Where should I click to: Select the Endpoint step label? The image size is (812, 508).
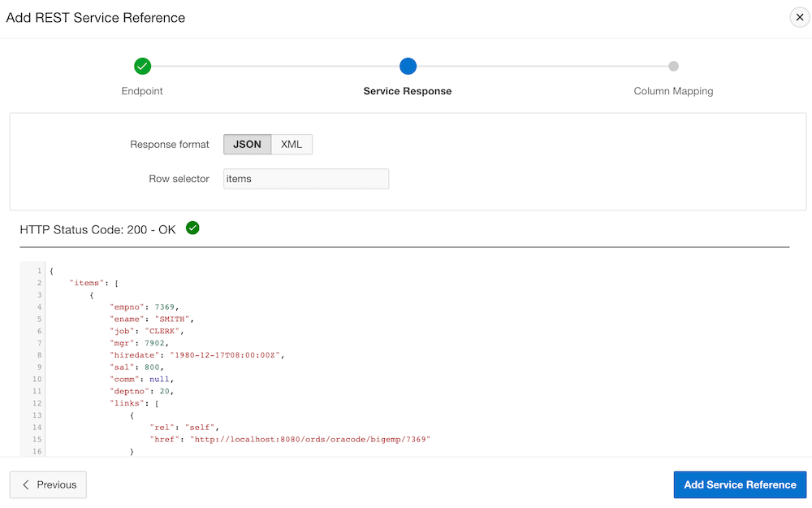(x=142, y=91)
